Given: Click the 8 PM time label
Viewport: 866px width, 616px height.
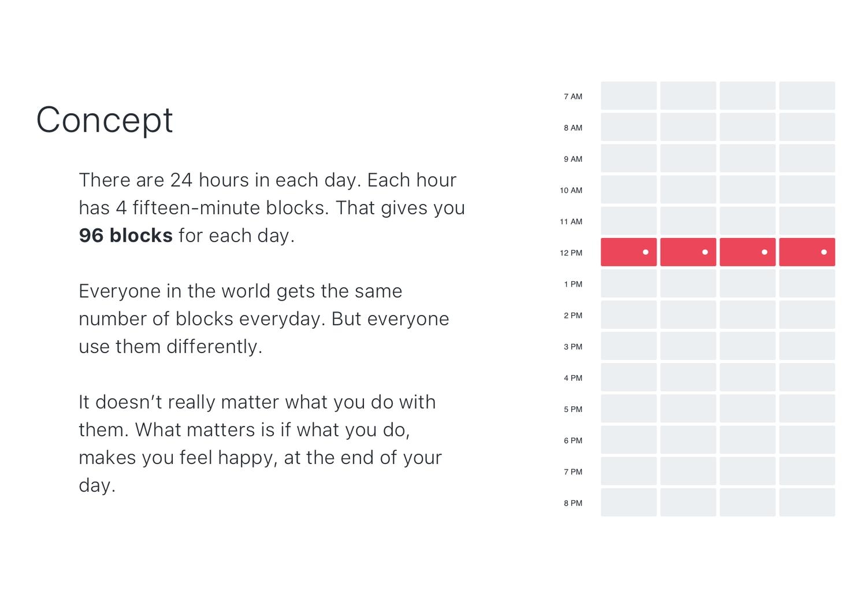Looking at the screenshot, I should point(573,503).
